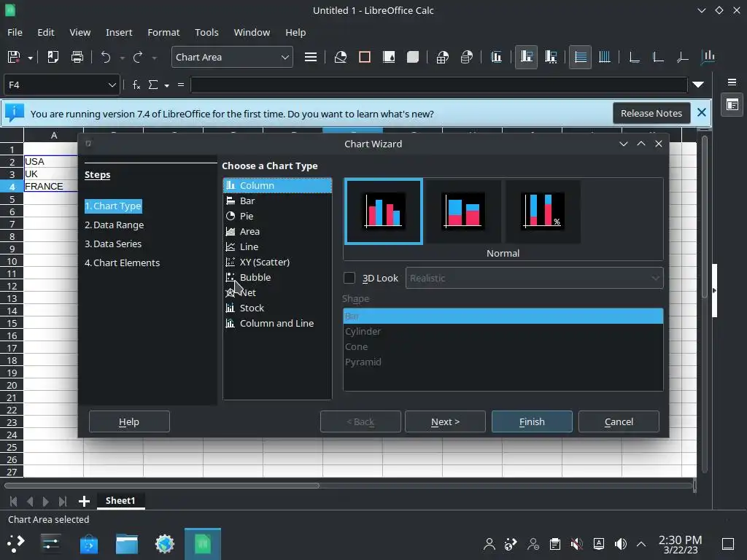Open the Format menu
Screen dimensions: 747x560
(163, 32)
